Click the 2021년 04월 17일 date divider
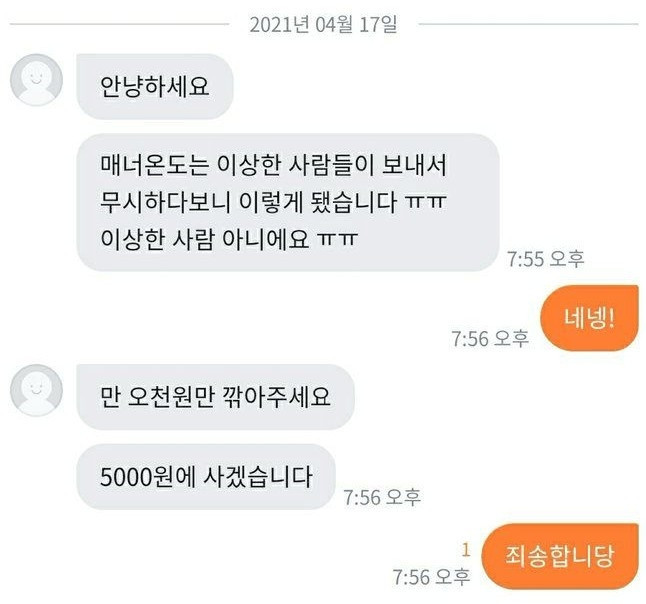The width and height of the screenshot is (646, 604). (324, 24)
